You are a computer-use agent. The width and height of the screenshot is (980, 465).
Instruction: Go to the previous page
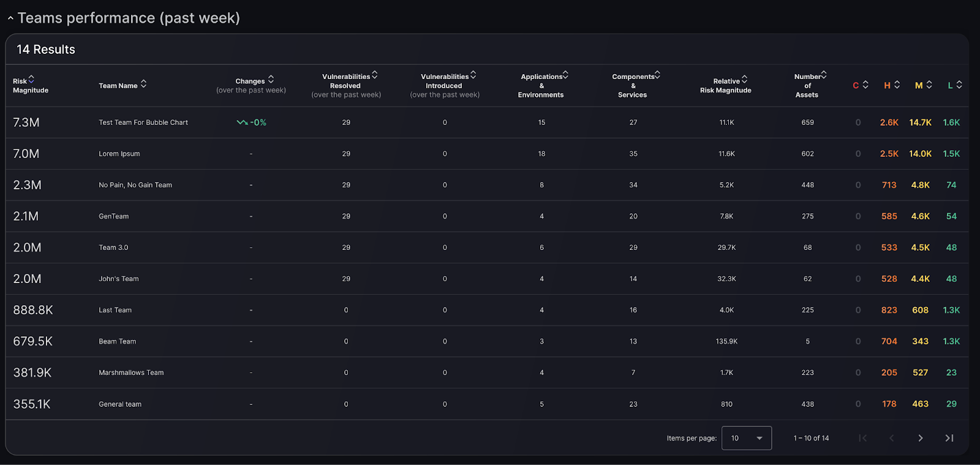891,438
